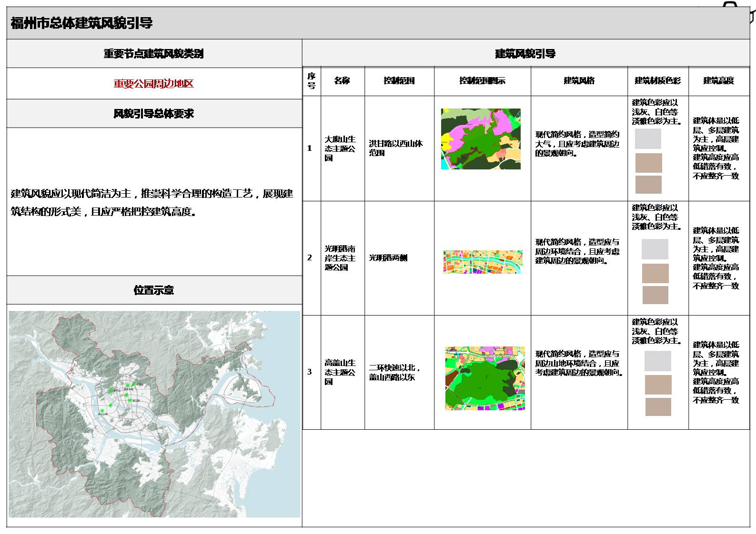Click the 风貌引导总体要求 header
The width and height of the screenshot is (756, 534).
pos(153,114)
